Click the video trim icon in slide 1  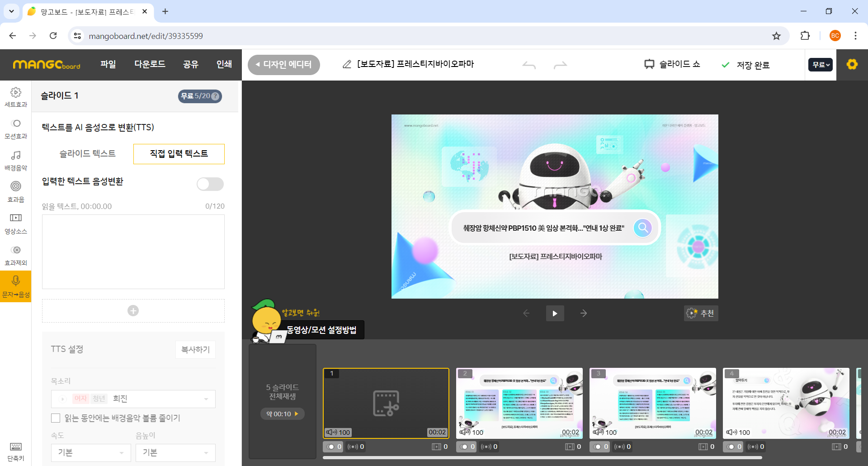click(x=386, y=403)
